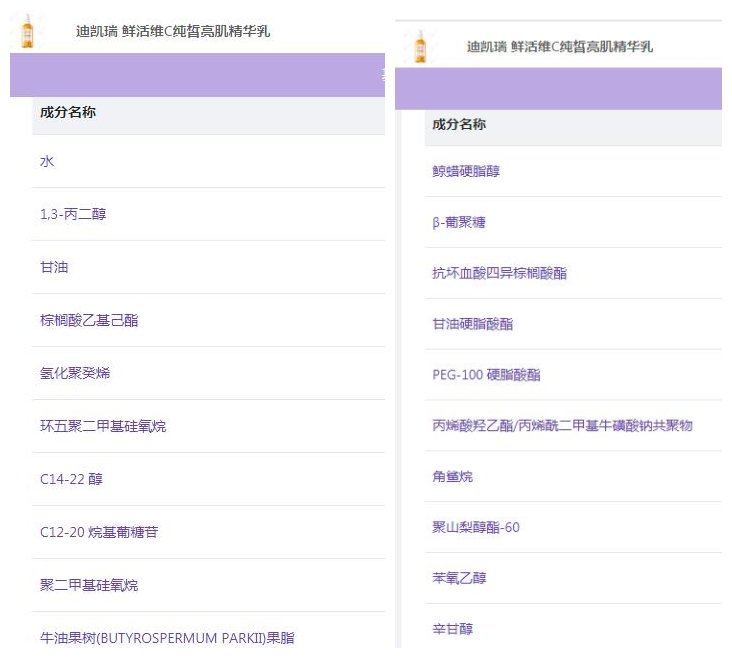View the 苯氧乙醇 ingredient
The image size is (732, 658).
pos(459,578)
